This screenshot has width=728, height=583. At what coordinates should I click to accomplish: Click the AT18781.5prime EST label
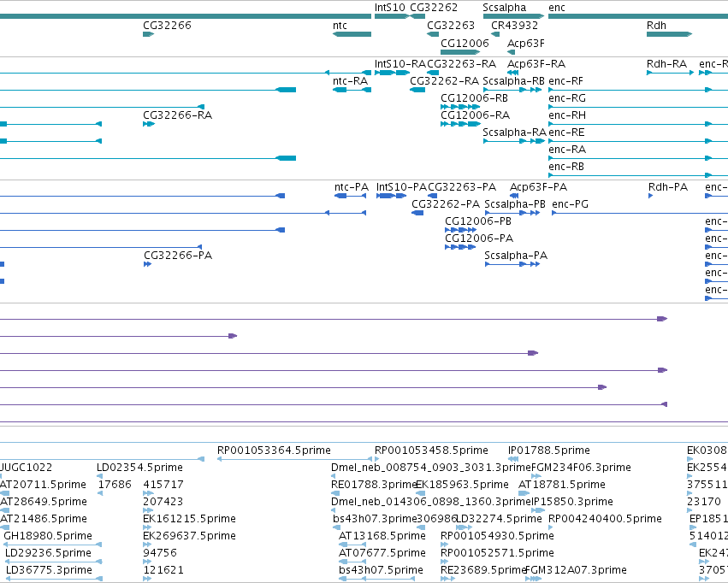point(562,485)
